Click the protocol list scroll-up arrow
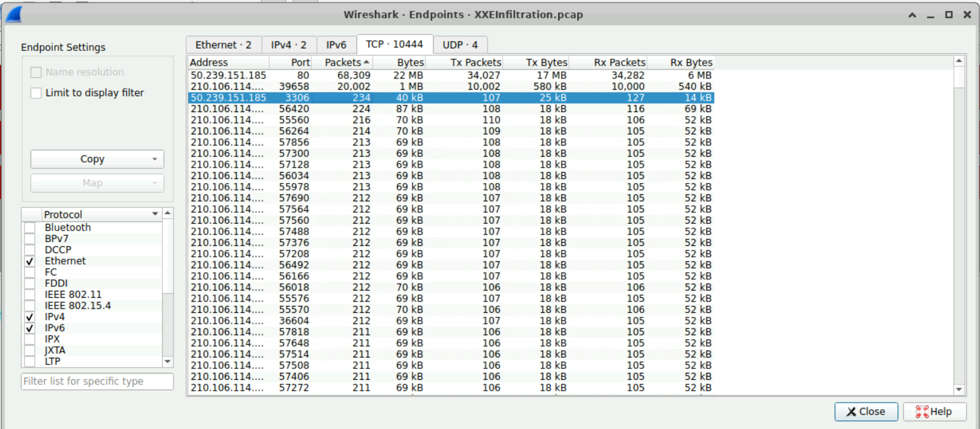980x429 pixels. coord(168,213)
